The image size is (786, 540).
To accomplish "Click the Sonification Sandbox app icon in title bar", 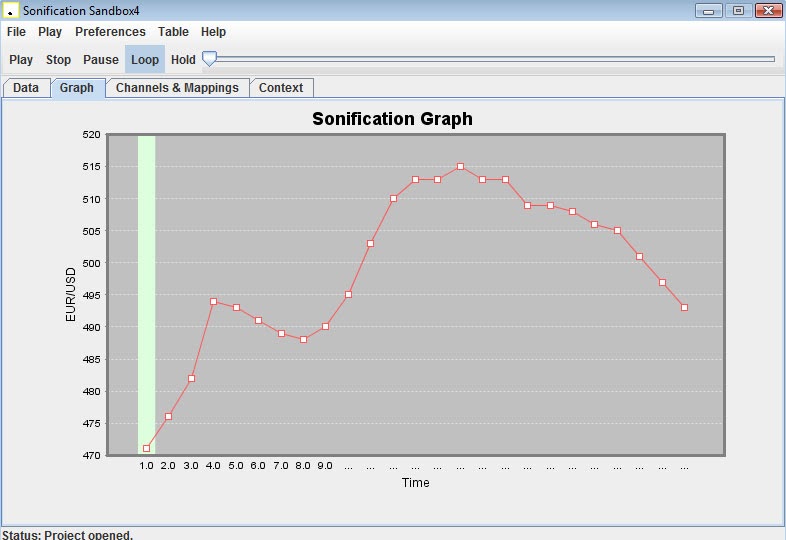I will pos(10,10).
